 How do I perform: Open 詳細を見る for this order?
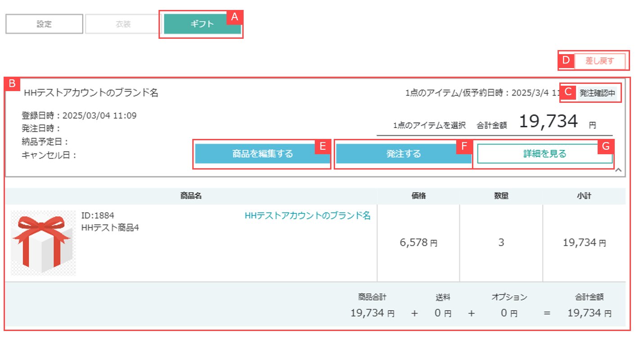point(544,154)
